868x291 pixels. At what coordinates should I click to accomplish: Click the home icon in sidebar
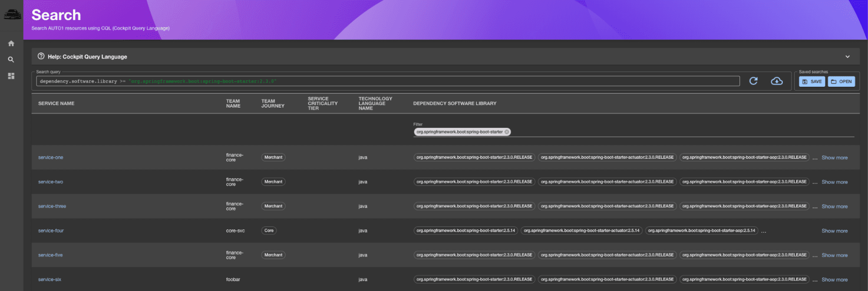(x=11, y=43)
